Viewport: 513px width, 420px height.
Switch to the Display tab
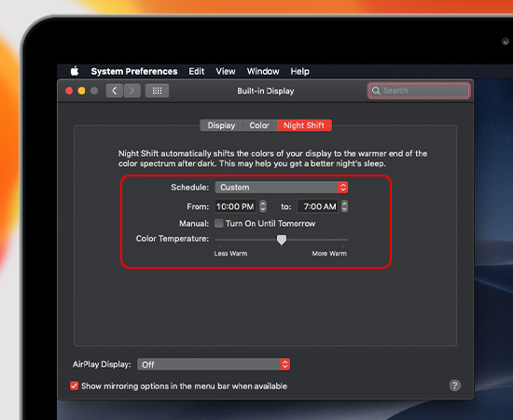pos(221,125)
